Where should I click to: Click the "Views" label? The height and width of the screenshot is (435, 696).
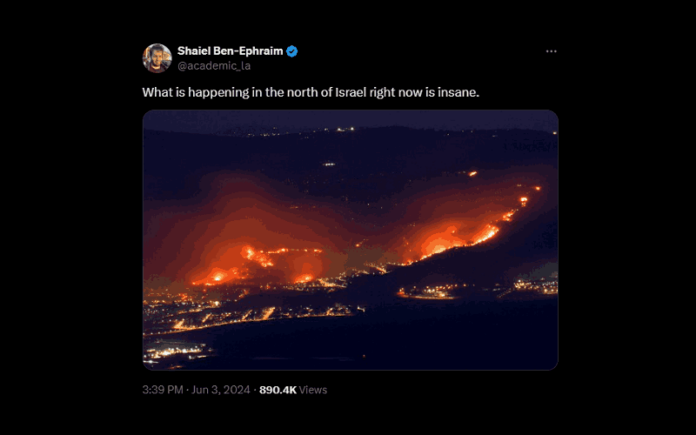click(x=313, y=390)
